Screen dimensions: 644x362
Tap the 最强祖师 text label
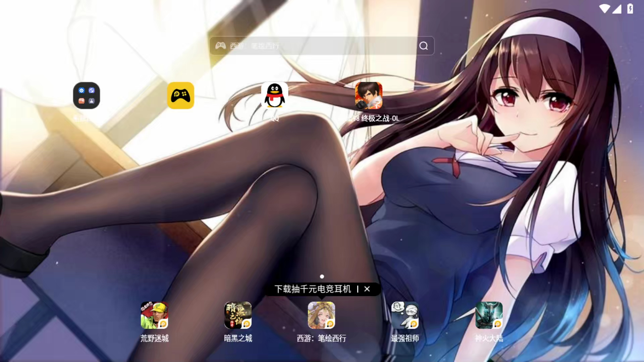(x=405, y=339)
